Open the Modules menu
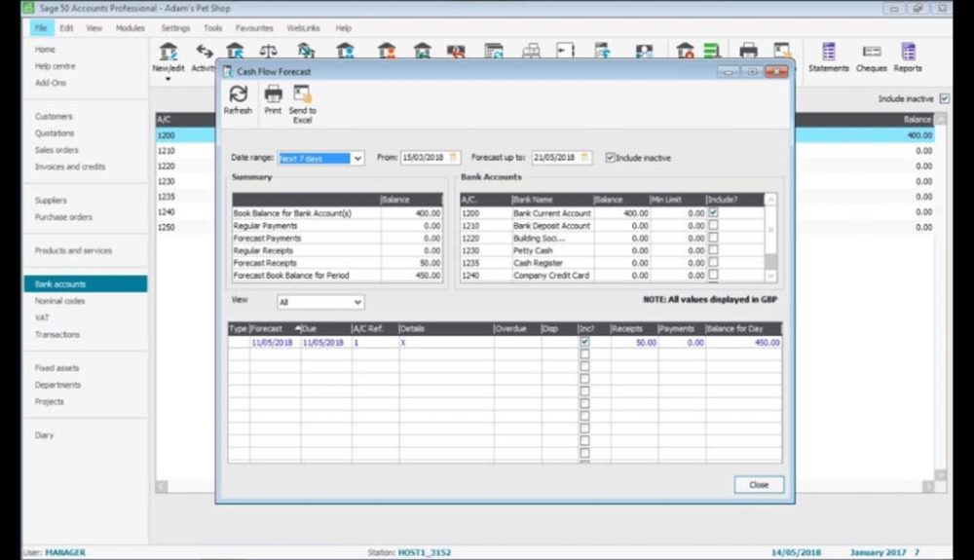 [x=130, y=28]
